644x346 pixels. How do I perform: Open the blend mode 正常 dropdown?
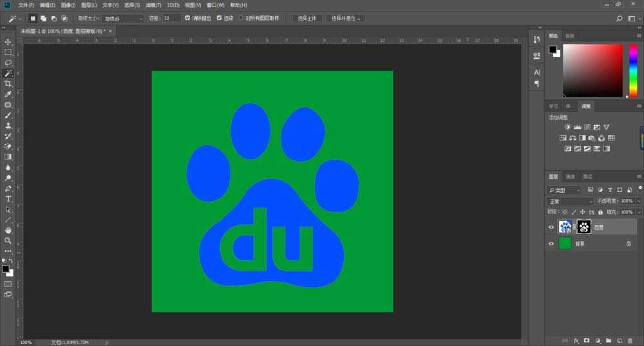(571, 201)
